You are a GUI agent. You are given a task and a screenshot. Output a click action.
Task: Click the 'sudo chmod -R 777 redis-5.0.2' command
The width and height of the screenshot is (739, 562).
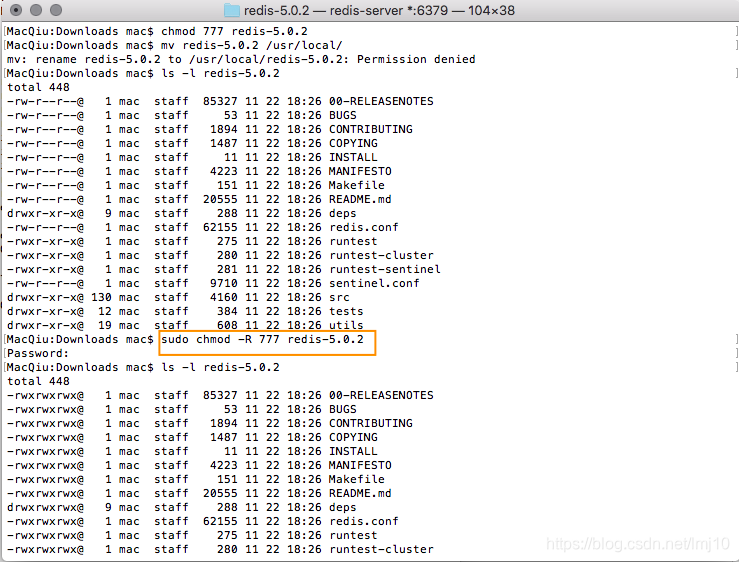point(263,339)
